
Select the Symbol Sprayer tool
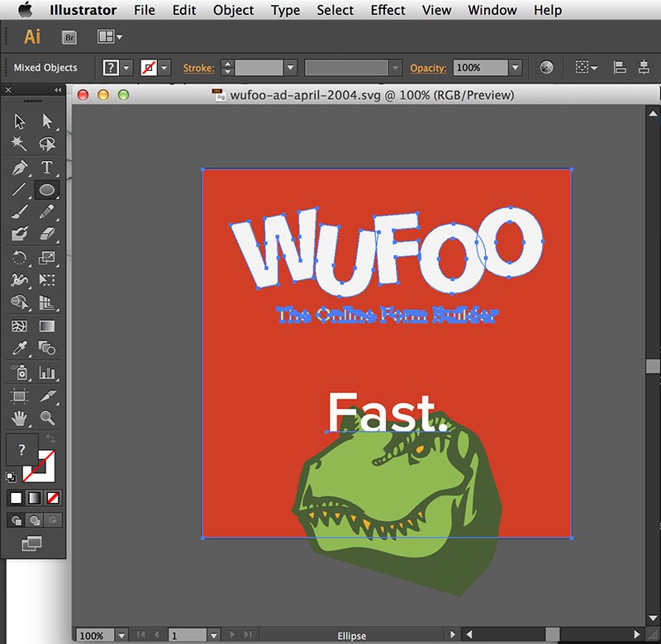[19, 372]
